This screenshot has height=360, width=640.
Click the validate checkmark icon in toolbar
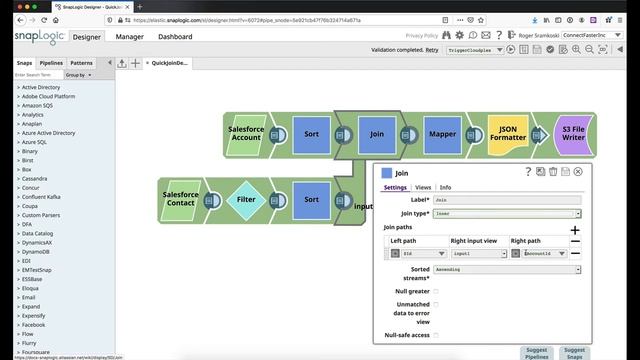click(550, 50)
